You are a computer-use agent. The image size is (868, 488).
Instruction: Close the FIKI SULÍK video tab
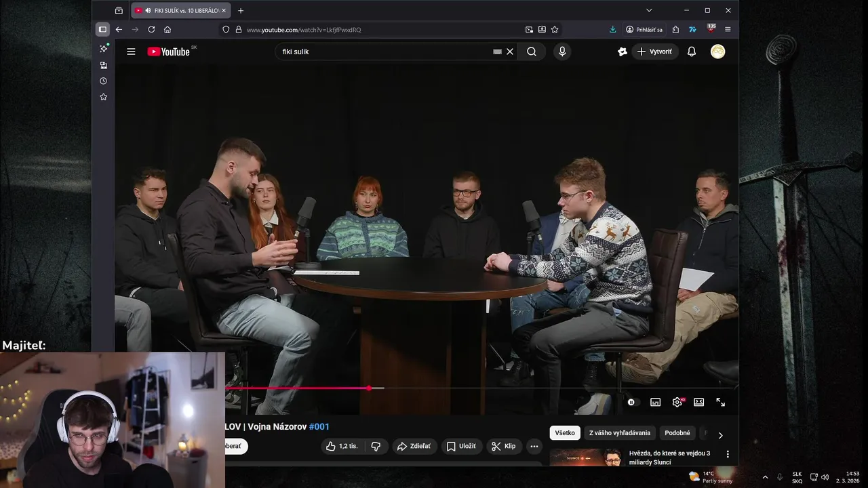pos(224,10)
